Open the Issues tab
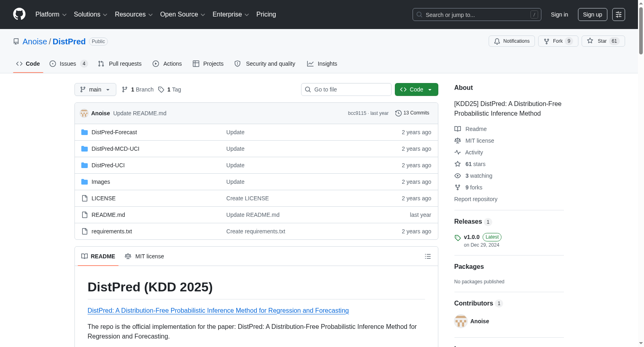The image size is (644, 347). 68,64
